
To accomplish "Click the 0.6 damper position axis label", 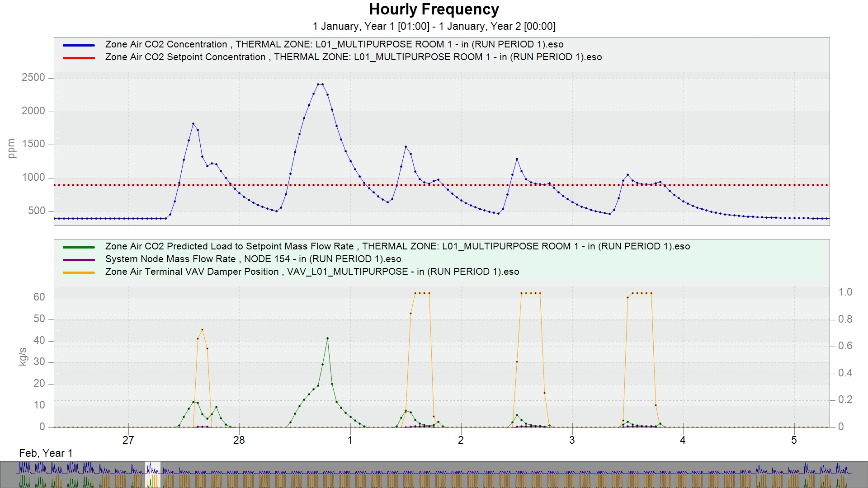I will (845, 346).
